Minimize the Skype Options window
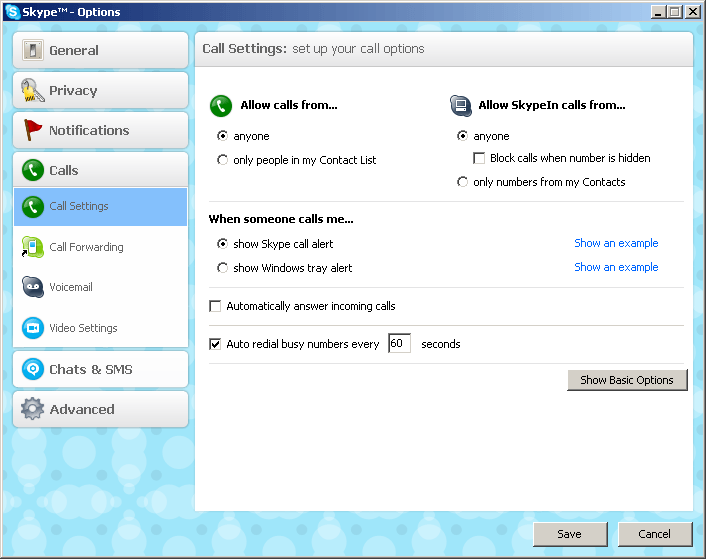 658,12
